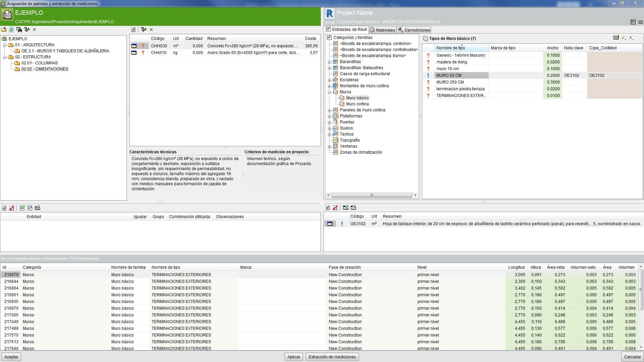
Task: Select the MURO 20 CM wall type row
Action: (x=532, y=75)
